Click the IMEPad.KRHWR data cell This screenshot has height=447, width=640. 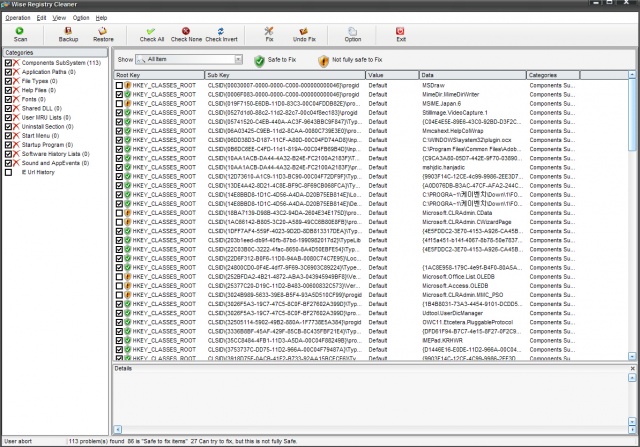pos(442,340)
